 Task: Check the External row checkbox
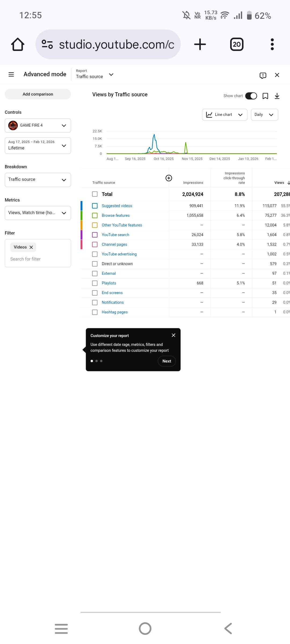click(95, 273)
